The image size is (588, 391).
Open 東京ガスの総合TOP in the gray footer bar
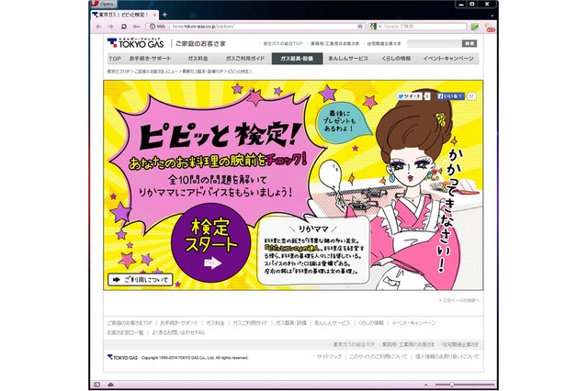[x=354, y=344]
